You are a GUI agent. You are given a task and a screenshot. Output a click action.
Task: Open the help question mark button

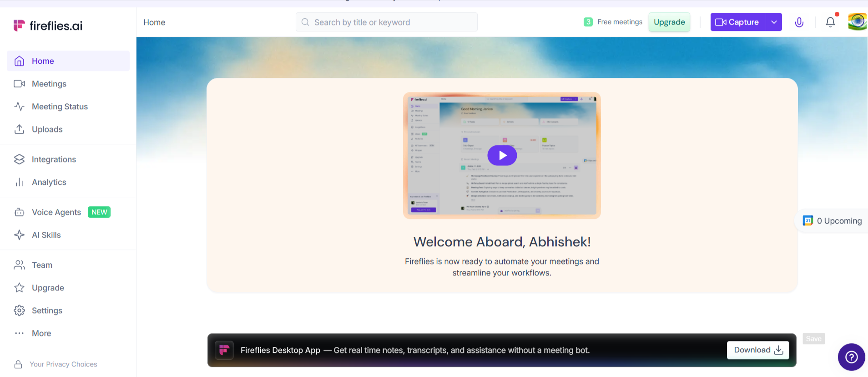pos(851,357)
